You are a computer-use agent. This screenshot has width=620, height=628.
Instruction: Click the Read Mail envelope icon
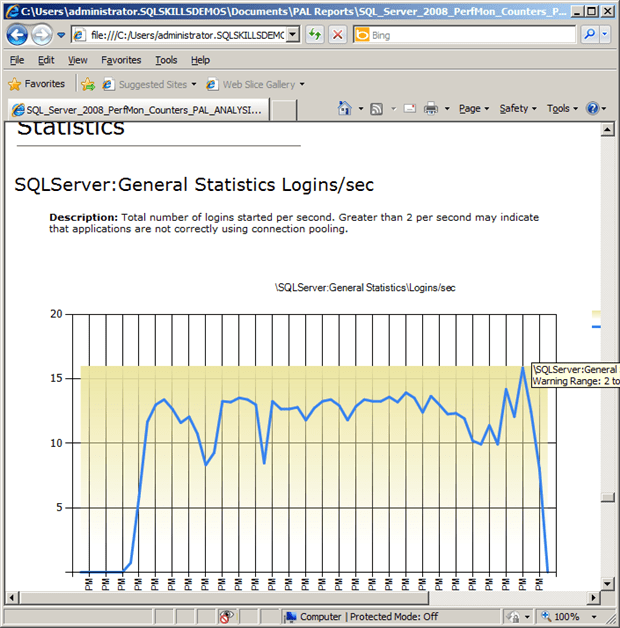click(x=409, y=109)
